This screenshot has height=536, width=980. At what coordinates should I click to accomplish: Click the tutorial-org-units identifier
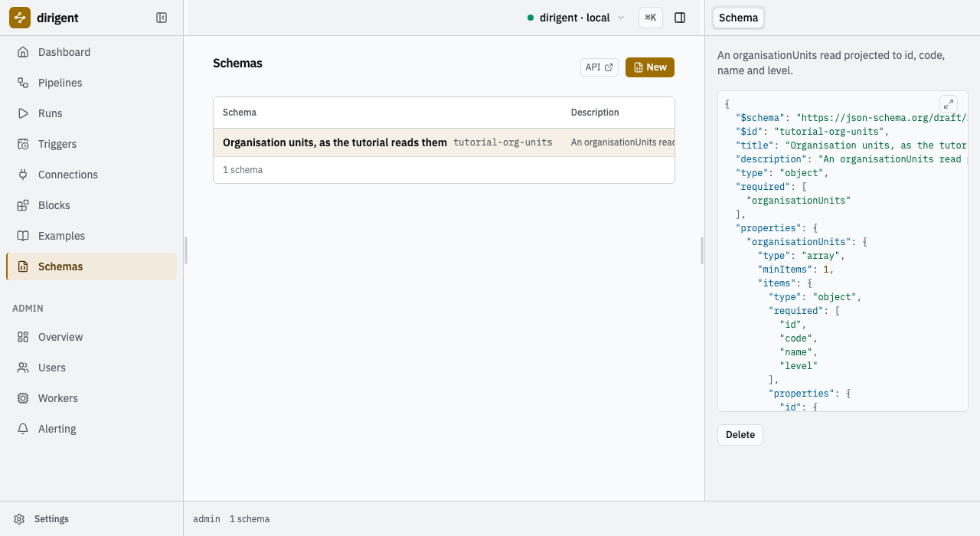tap(503, 142)
